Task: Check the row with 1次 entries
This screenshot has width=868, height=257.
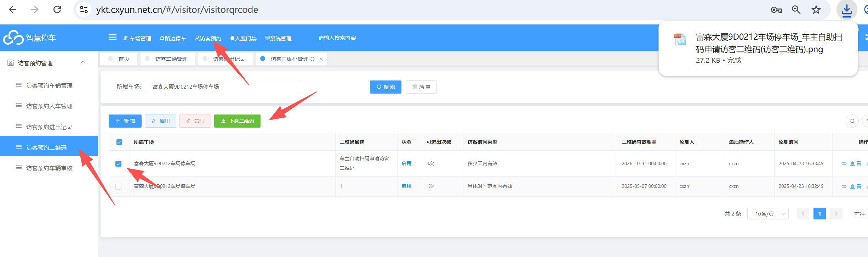Action: point(119,186)
